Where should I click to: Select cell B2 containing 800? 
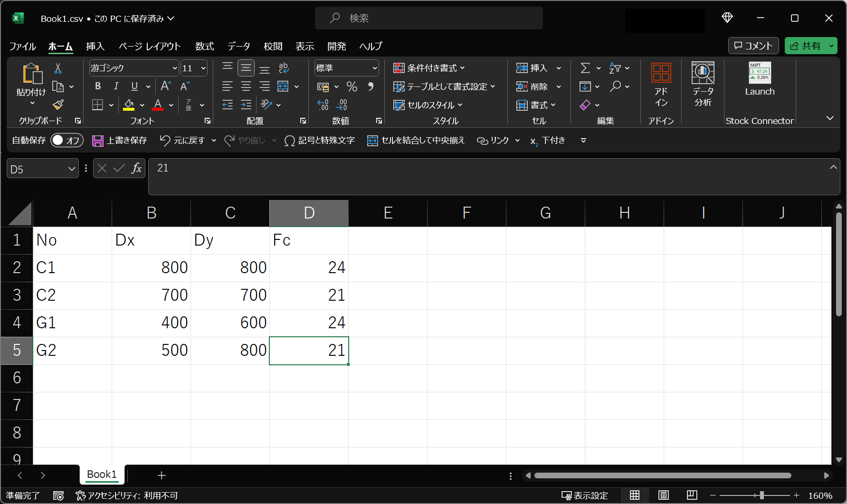(x=151, y=267)
